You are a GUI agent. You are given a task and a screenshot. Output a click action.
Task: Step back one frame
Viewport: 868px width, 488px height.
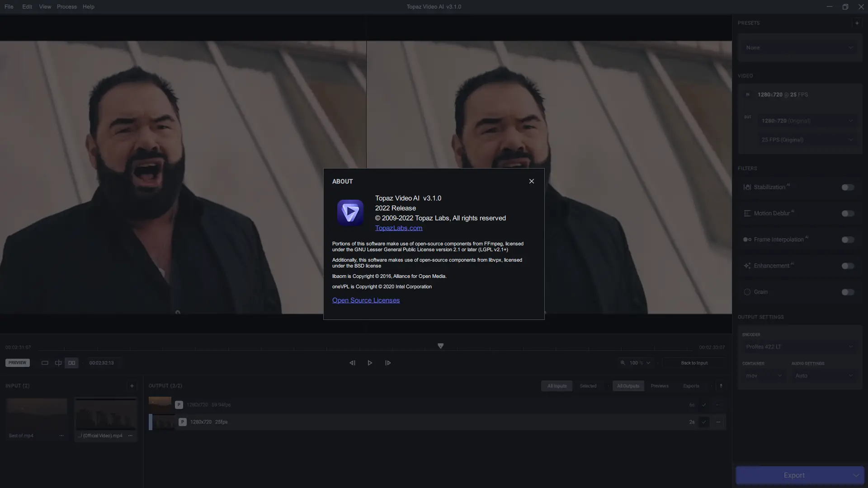point(352,363)
